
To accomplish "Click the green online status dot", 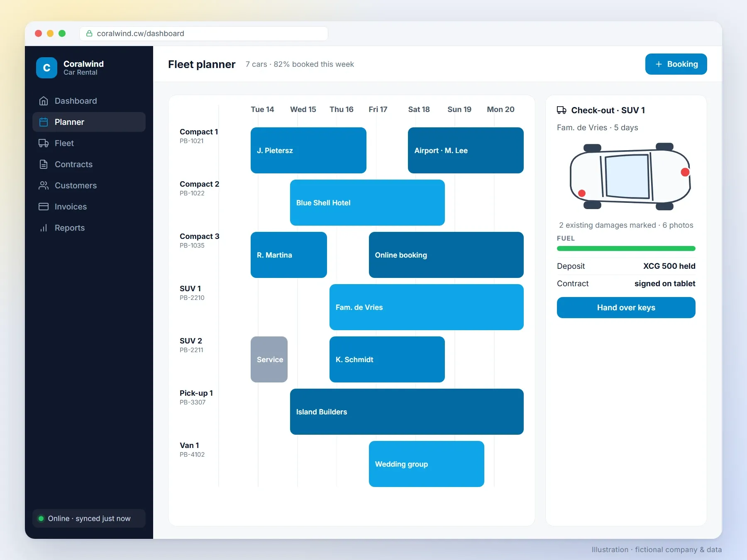I will 41,519.
